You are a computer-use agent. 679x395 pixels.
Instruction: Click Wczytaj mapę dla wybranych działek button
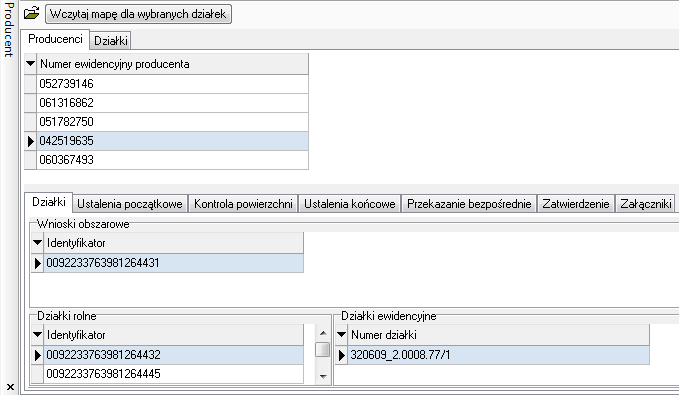coord(138,14)
